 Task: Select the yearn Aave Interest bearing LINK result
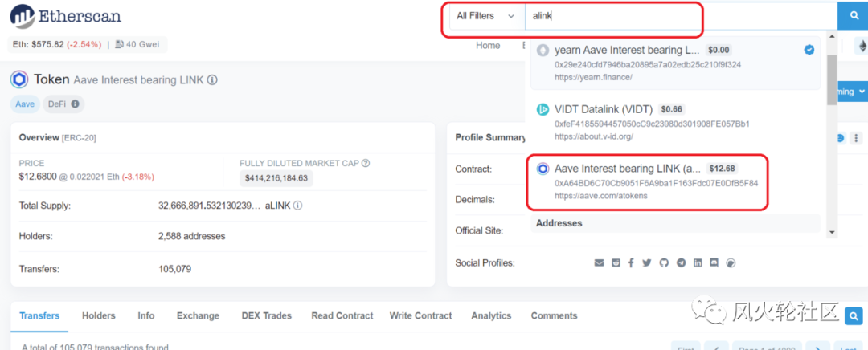pyautogui.click(x=675, y=63)
